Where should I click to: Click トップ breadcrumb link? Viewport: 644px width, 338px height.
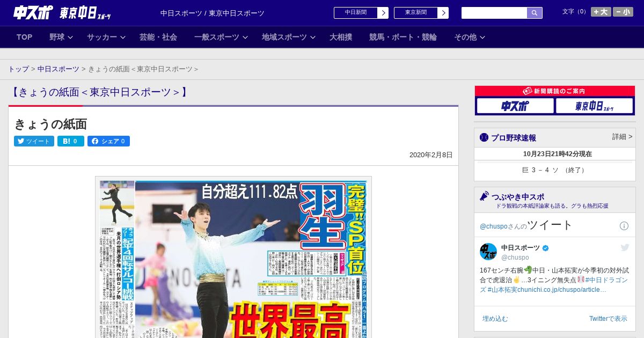(19, 69)
